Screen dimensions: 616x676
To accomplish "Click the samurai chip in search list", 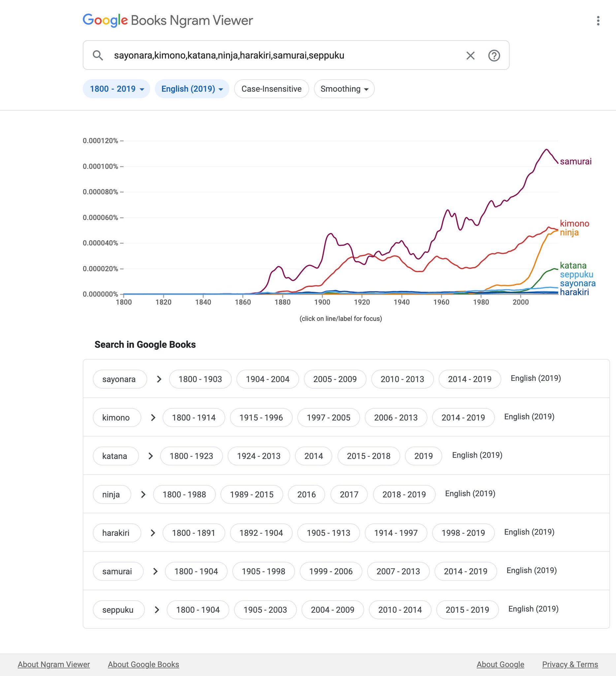I will [x=118, y=571].
